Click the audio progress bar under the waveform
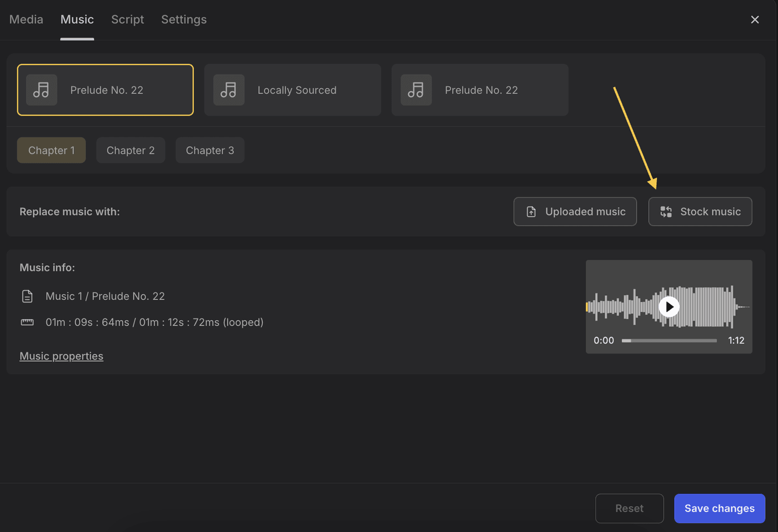The width and height of the screenshot is (778, 532). [x=669, y=341]
